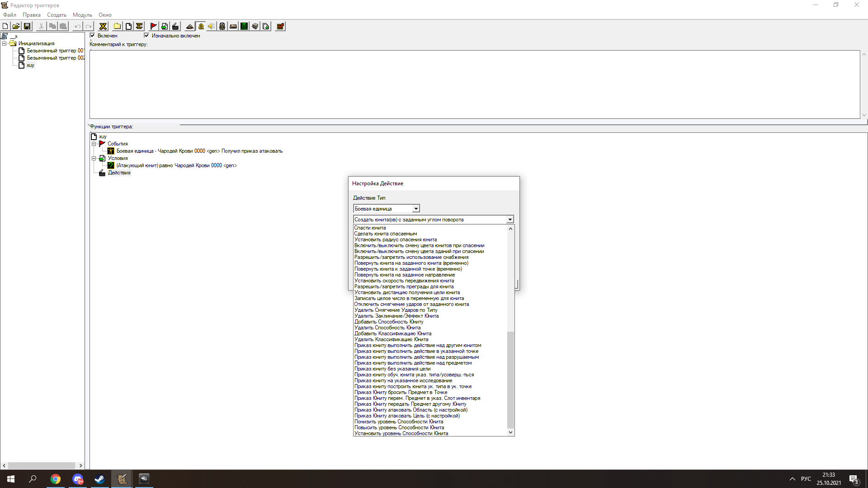868x488 pixels.
Task: Select Добавить Способность Юниту from list
Action: point(389,322)
